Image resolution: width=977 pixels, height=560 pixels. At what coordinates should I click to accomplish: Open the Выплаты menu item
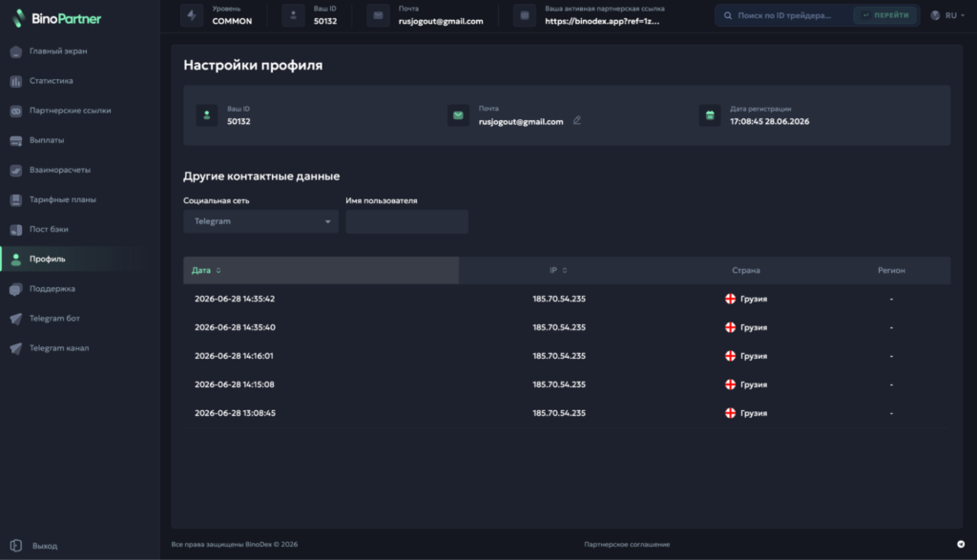(47, 140)
